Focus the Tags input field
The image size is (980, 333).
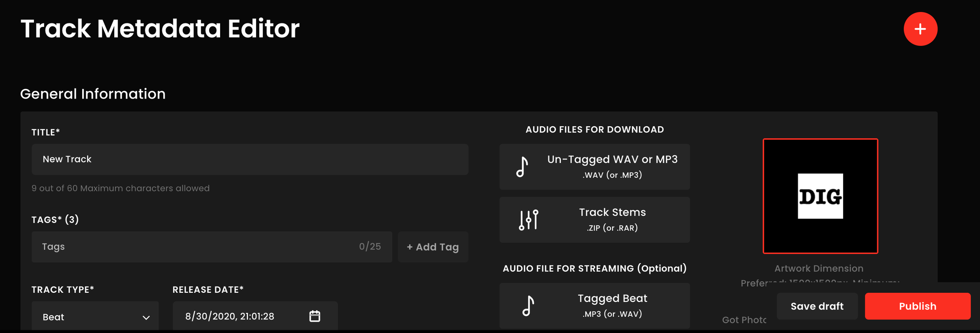click(212, 247)
